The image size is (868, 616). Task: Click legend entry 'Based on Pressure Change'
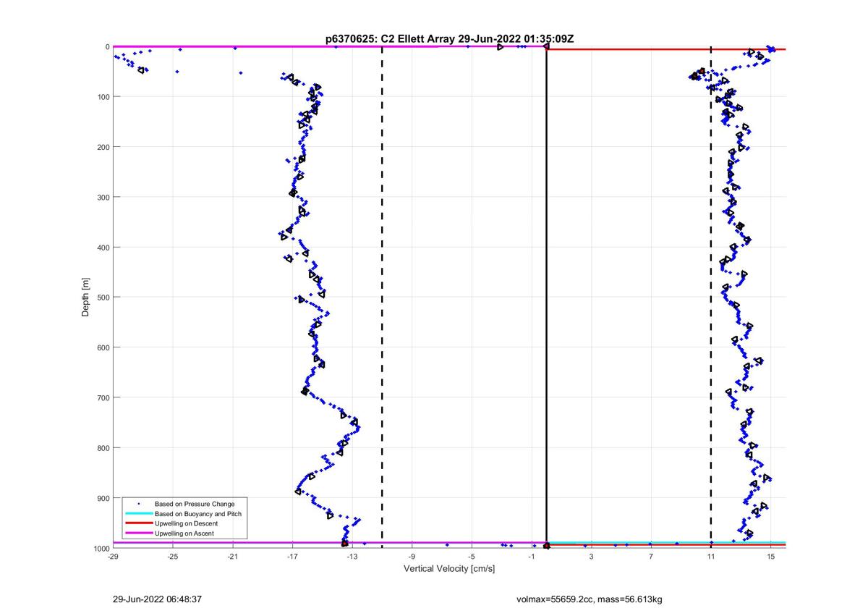[195, 504]
